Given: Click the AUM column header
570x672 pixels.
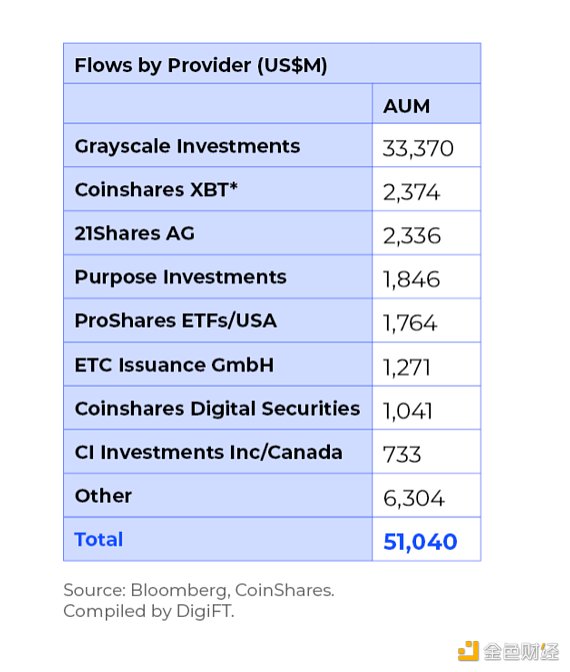Looking at the screenshot, I should coord(406,106).
